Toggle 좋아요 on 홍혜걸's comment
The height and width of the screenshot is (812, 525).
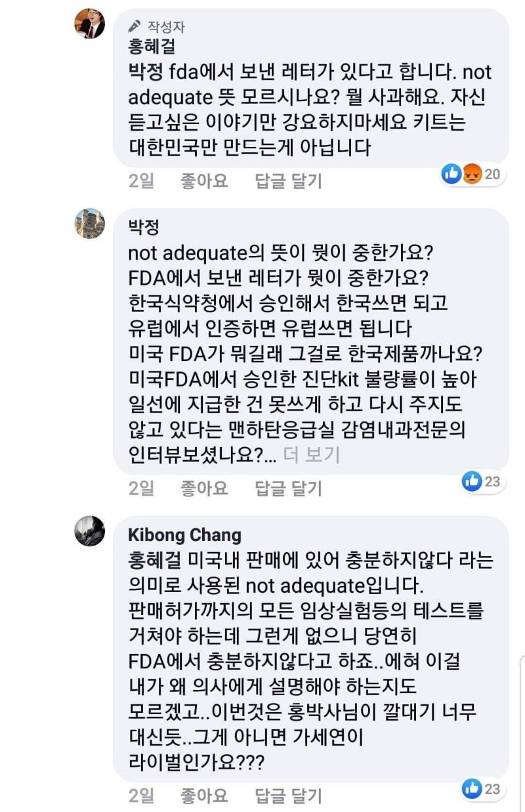[204, 181]
